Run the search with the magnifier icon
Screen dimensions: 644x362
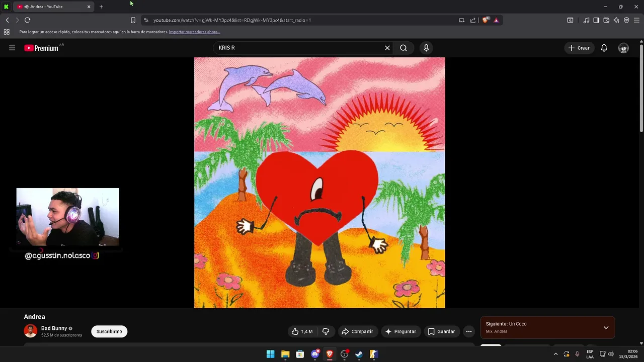(404, 48)
